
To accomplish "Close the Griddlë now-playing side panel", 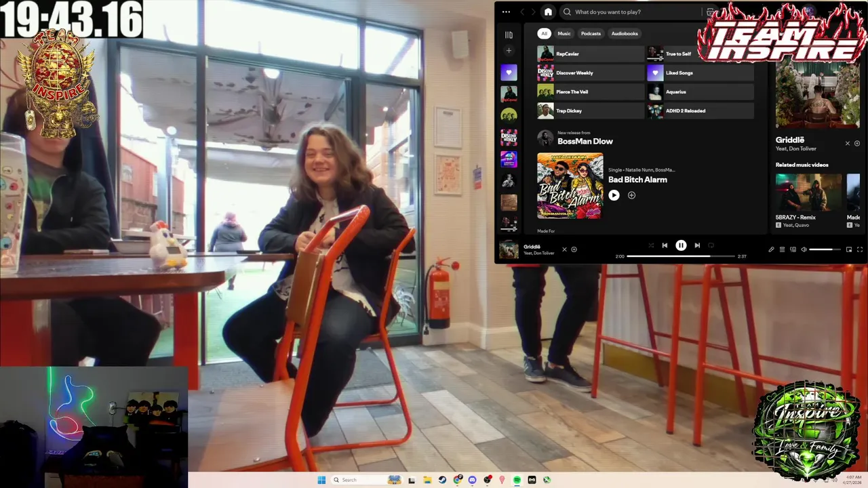I will (847, 144).
